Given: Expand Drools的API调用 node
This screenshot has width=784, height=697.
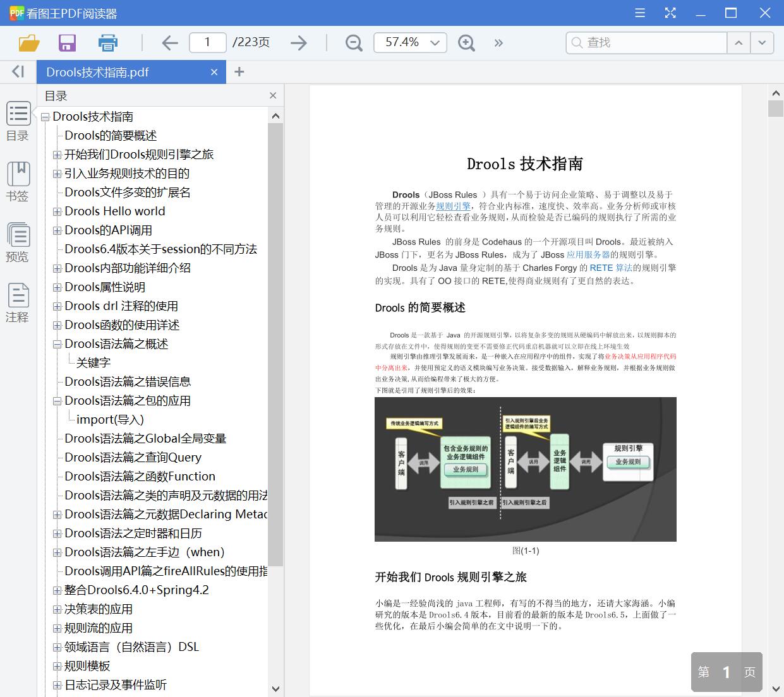Looking at the screenshot, I should [57, 230].
